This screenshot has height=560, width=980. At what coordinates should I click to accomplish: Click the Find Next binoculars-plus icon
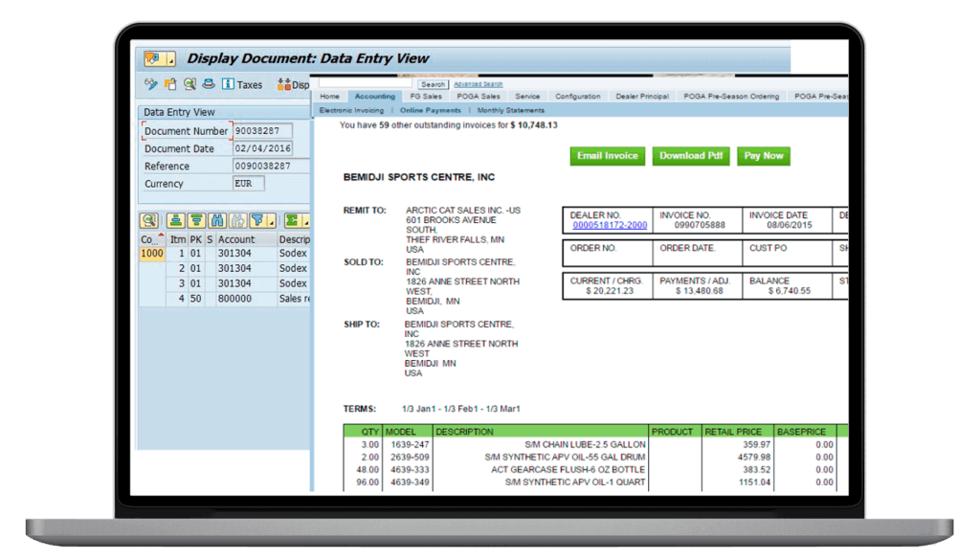237,220
